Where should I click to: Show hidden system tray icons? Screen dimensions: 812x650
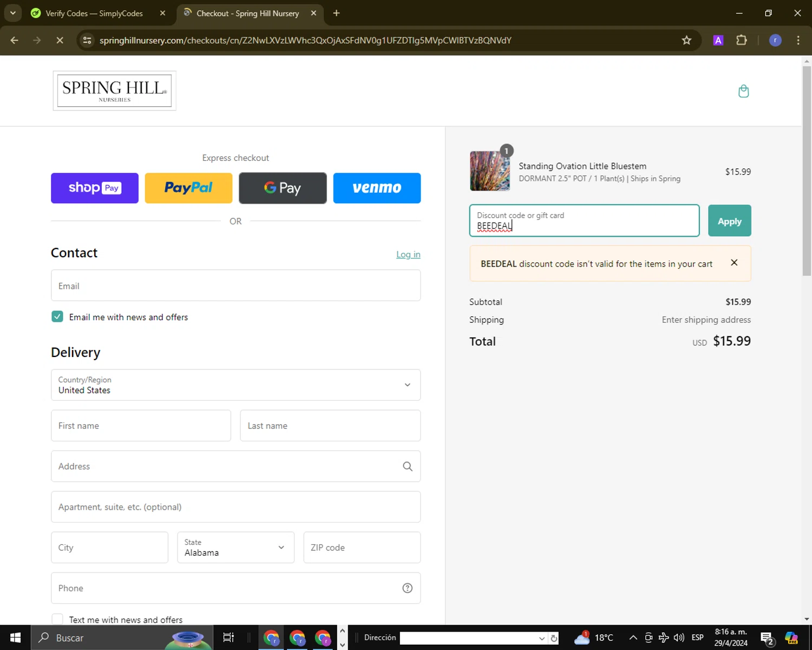pyautogui.click(x=633, y=638)
